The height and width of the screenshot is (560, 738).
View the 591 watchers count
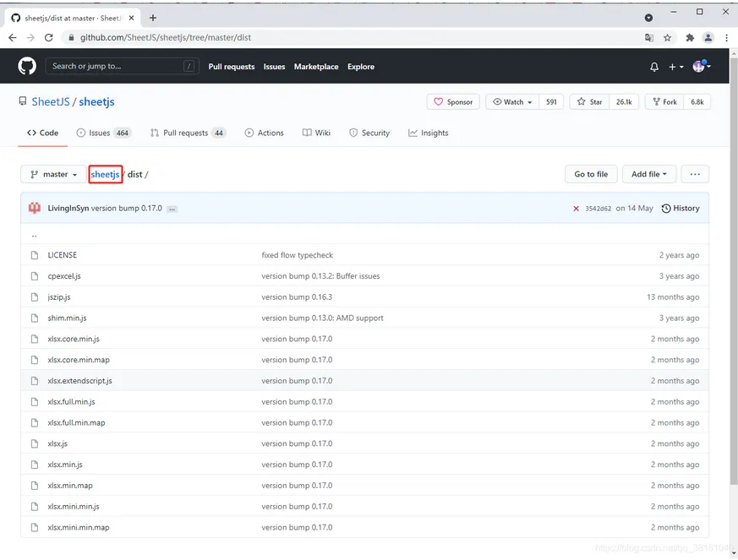pyautogui.click(x=551, y=101)
